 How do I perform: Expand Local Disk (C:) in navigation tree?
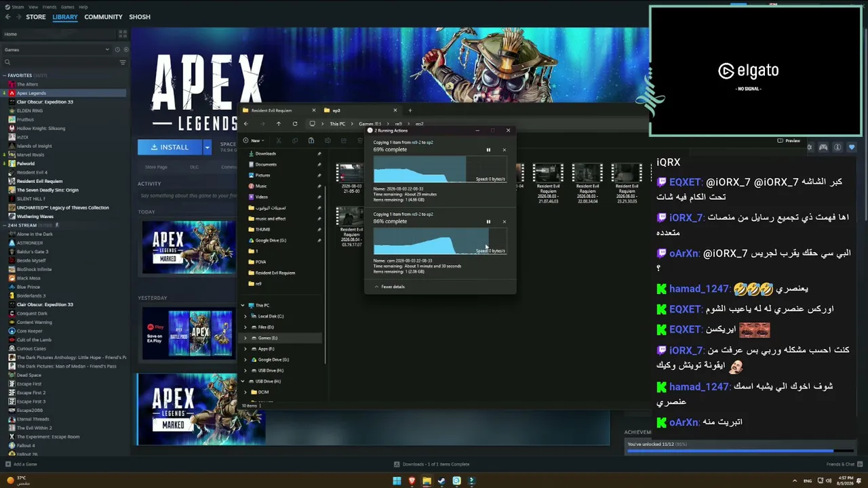(x=245, y=317)
